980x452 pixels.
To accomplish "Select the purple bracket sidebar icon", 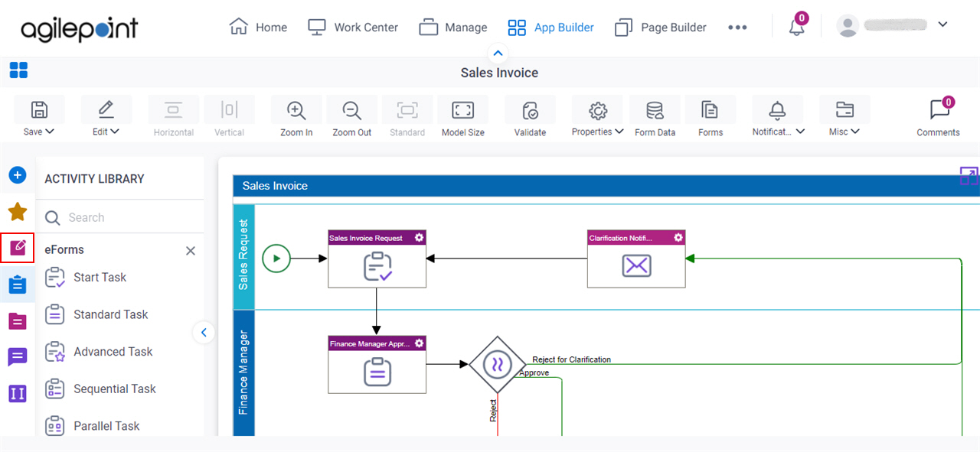I will (x=18, y=394).
